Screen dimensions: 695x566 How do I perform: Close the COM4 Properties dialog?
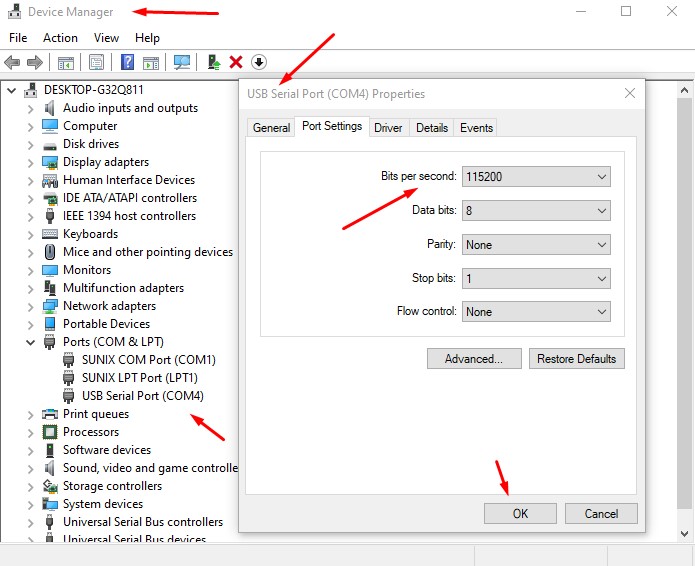click(630, 94)
